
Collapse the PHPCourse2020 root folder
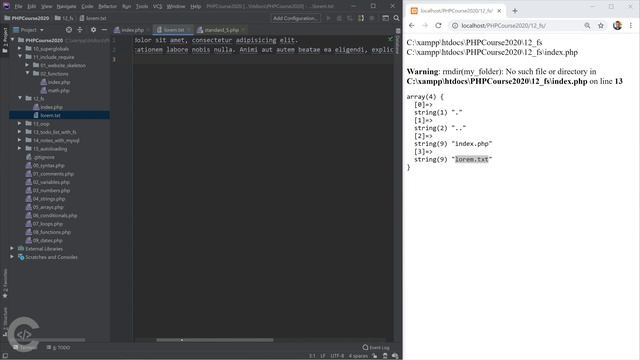tap(13, 40)
